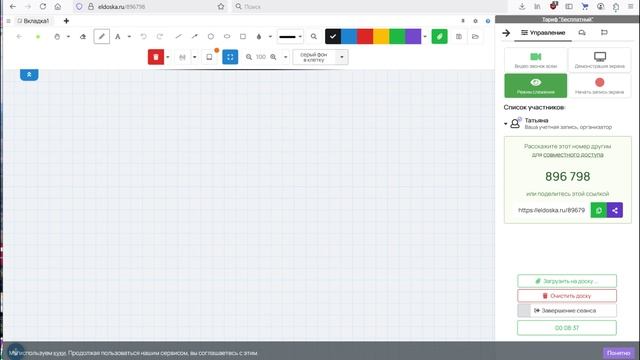Expand participant Татьяна entry

tap(505, 124)
